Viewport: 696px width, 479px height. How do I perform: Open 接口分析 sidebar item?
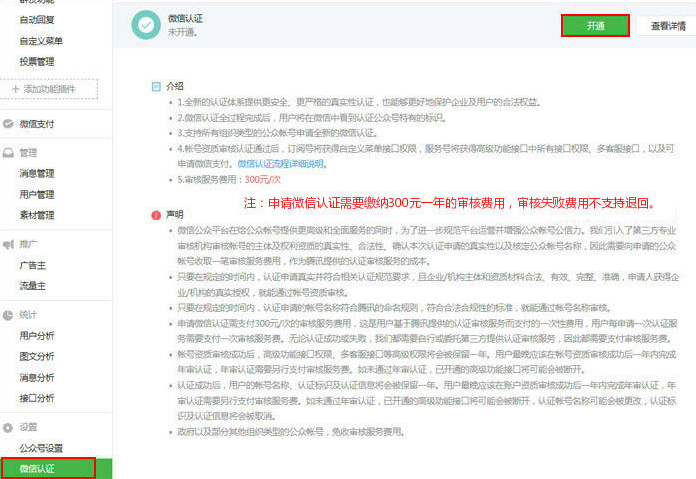click(37, 398)
